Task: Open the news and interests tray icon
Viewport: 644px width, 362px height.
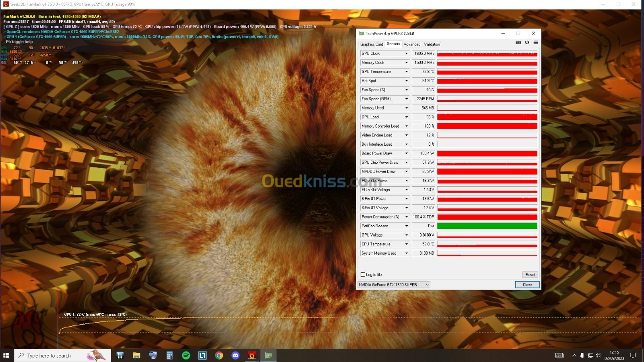Action: coord(559,355)
